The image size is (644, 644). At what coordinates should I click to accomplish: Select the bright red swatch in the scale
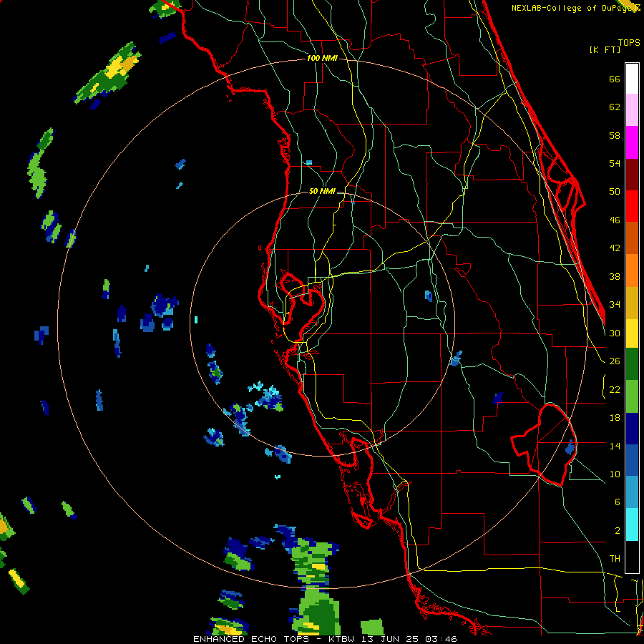tap(632, 206)
